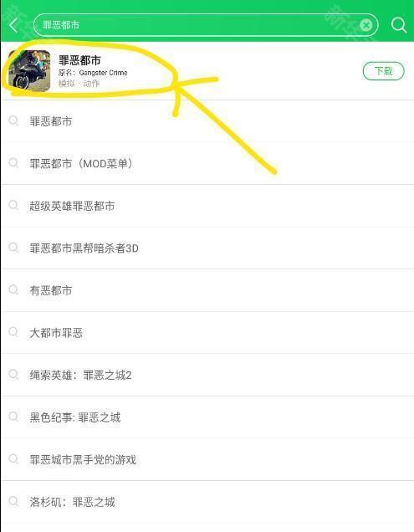The width and height of the screenshot is (414, 532).
Task: Select suggestion 洛杉矶：罪恶之城
Action: click(x=207, y=502)
